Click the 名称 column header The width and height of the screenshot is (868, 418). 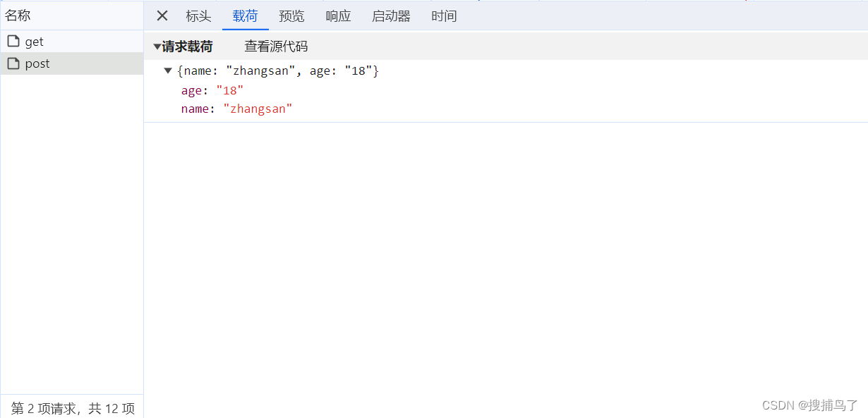click(x=18, y=14)
